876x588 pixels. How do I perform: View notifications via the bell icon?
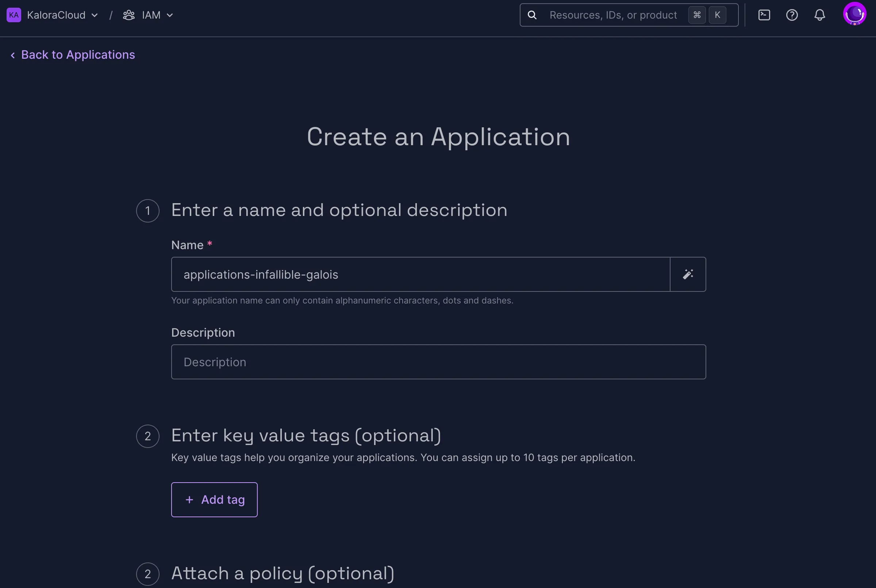[x=820, y=15]
